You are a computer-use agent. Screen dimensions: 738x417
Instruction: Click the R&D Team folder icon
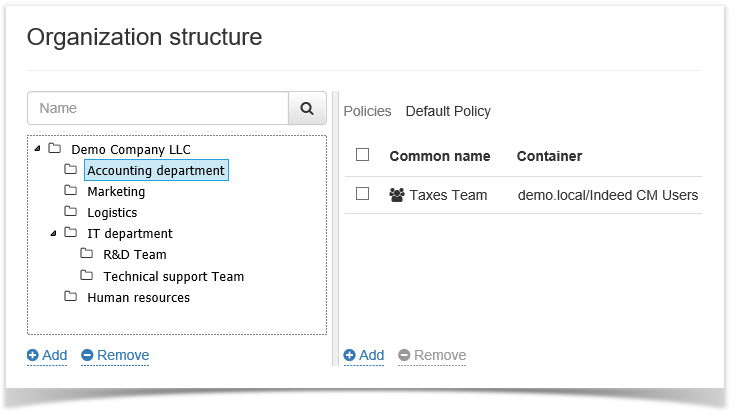pos(87,254)
